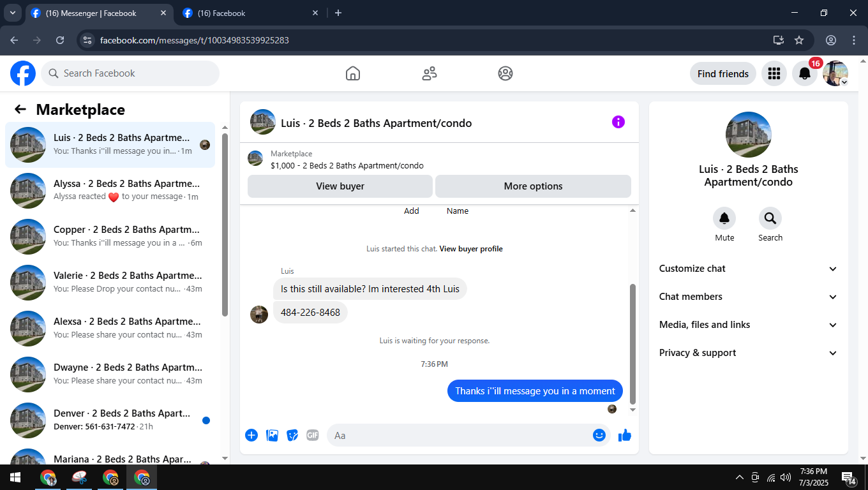
Task: Click the Search Facebook field
Action: pyautogui.click(x=130, y=73)
